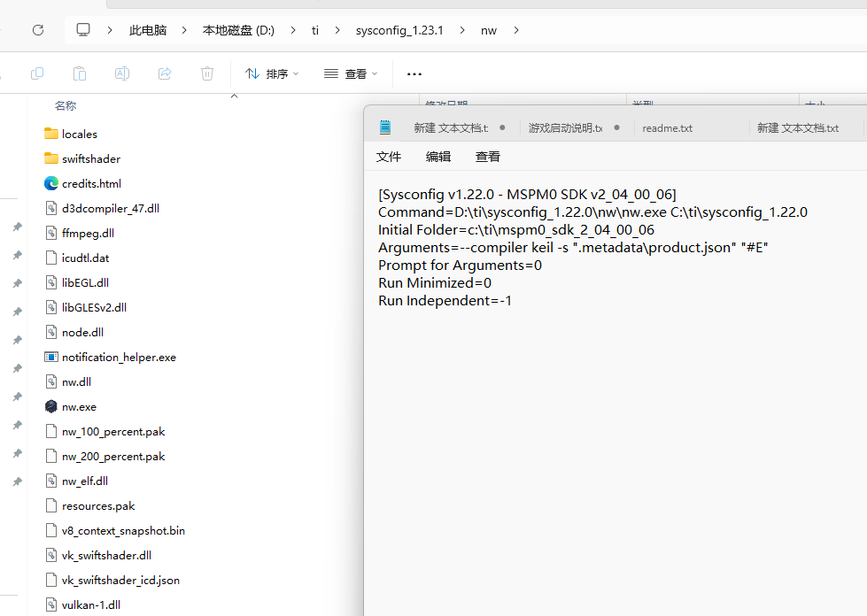Select v8_context_snapshot.bin file

pos(123,530)
